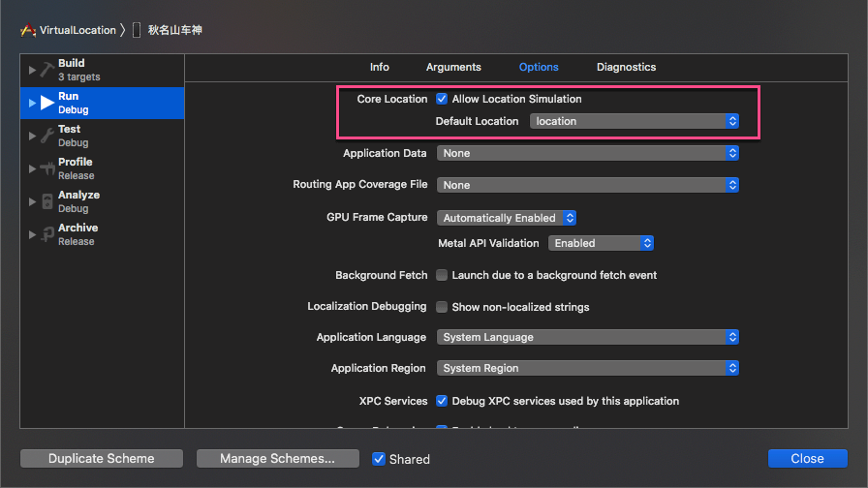Select the Run play icon

pyautogui.click(x=46, y=103)
